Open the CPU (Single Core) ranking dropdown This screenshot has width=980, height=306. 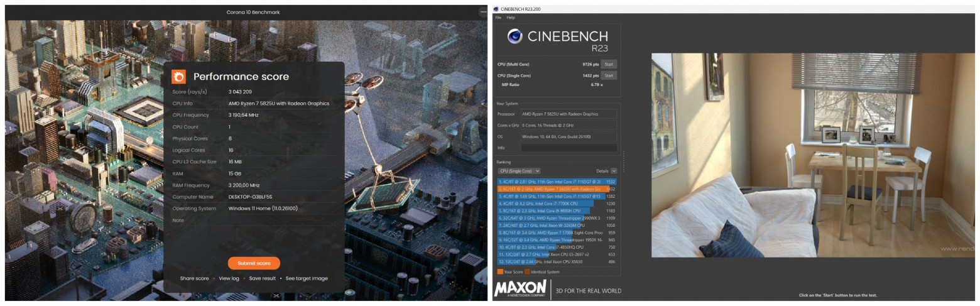click(x=519, y=171)
